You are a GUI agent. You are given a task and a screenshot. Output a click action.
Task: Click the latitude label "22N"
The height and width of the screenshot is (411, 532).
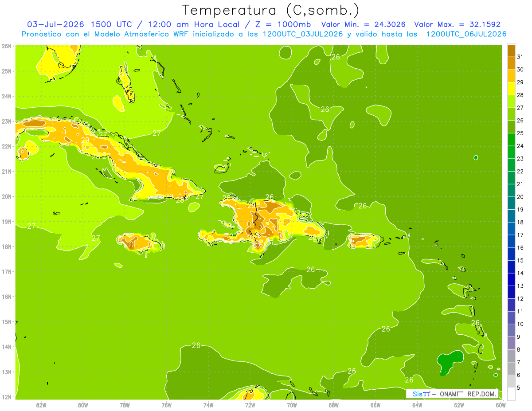6,146
